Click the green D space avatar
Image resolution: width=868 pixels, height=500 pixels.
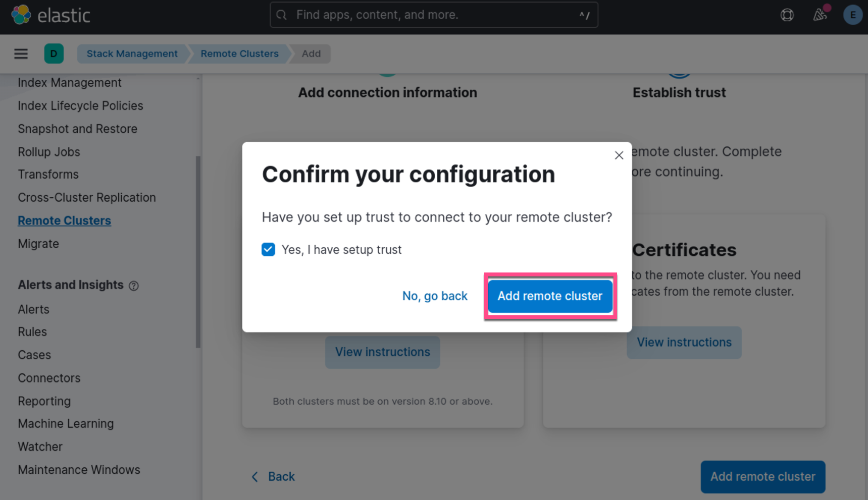tap(54, 53)
